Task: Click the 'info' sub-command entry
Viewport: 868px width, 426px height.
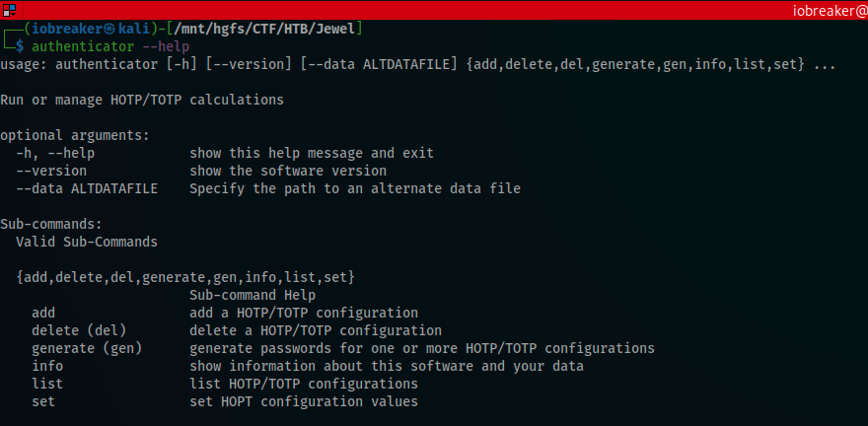Action: (47, 366)
